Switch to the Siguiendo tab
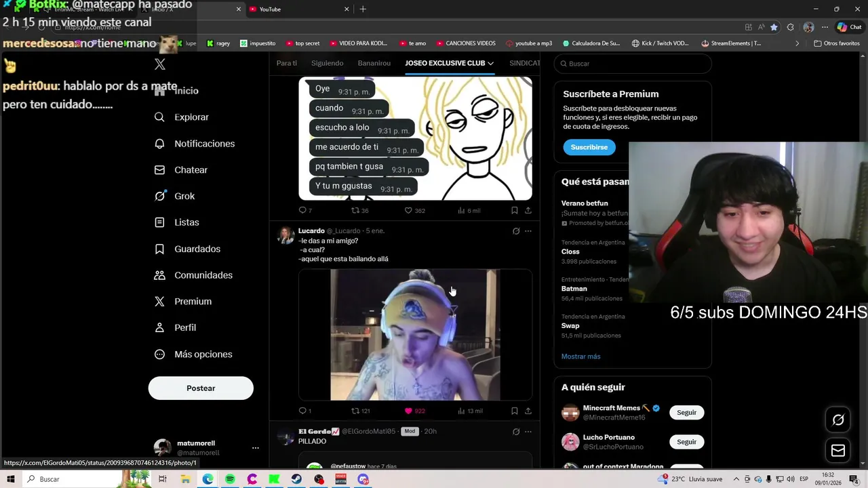 [328, 63]
